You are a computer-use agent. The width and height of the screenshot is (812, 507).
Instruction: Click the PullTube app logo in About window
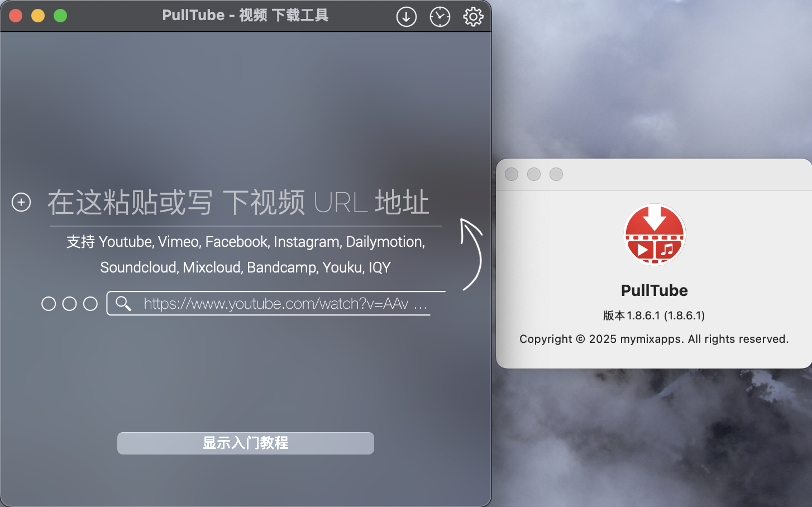(x=655, y=234)
